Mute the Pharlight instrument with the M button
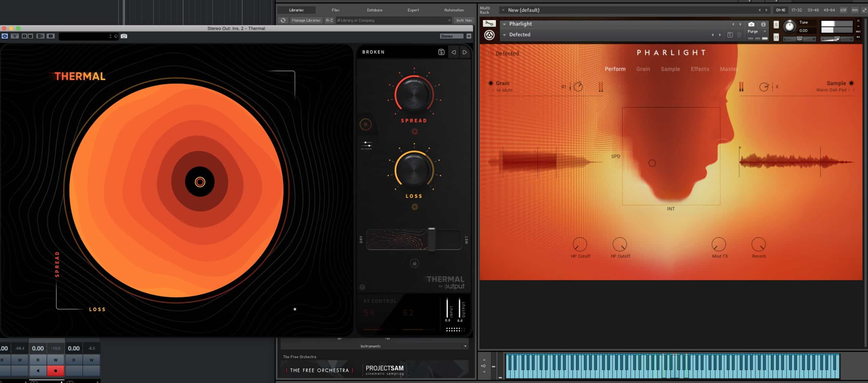 pos(776,37)
